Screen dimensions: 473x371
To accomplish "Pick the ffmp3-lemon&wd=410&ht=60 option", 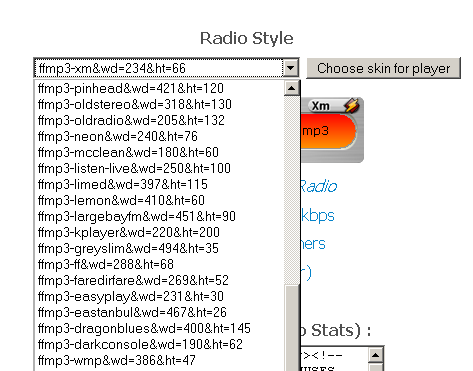I will coord(159,200).
